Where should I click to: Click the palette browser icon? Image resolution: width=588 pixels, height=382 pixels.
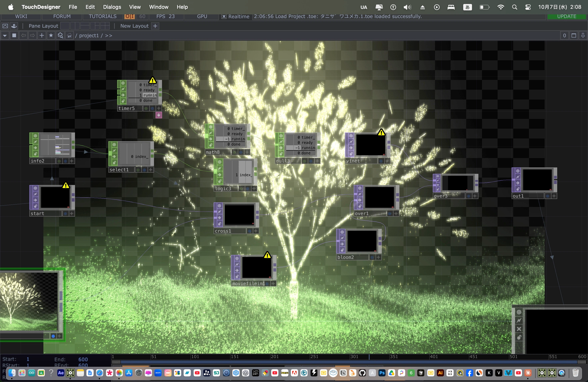pyautogui.click(x=14, y=26)
